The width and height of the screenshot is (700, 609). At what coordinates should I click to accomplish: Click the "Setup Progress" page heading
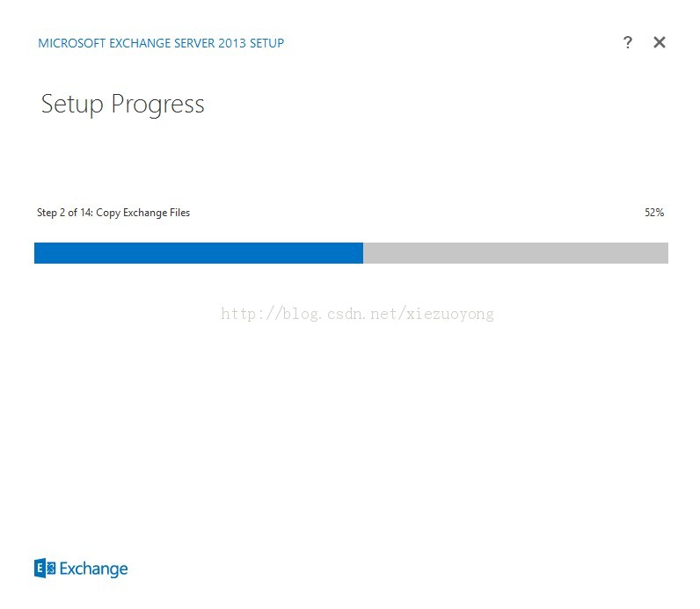(x=122, y=105)
